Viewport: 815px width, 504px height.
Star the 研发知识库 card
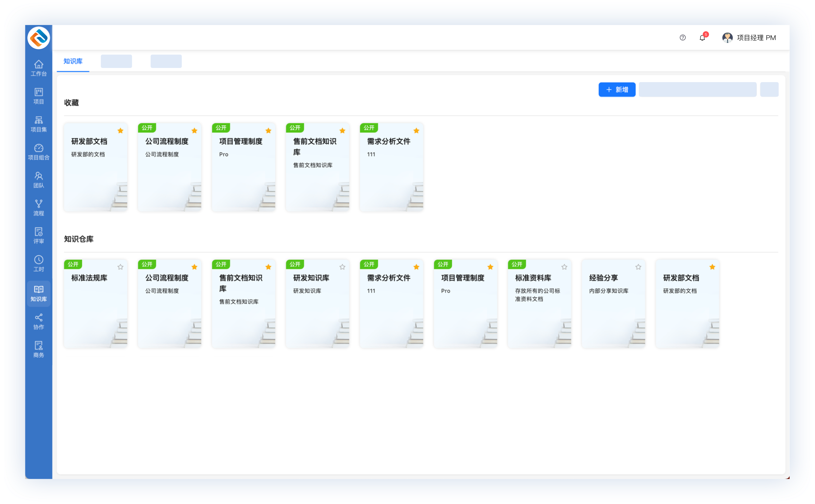342,267
